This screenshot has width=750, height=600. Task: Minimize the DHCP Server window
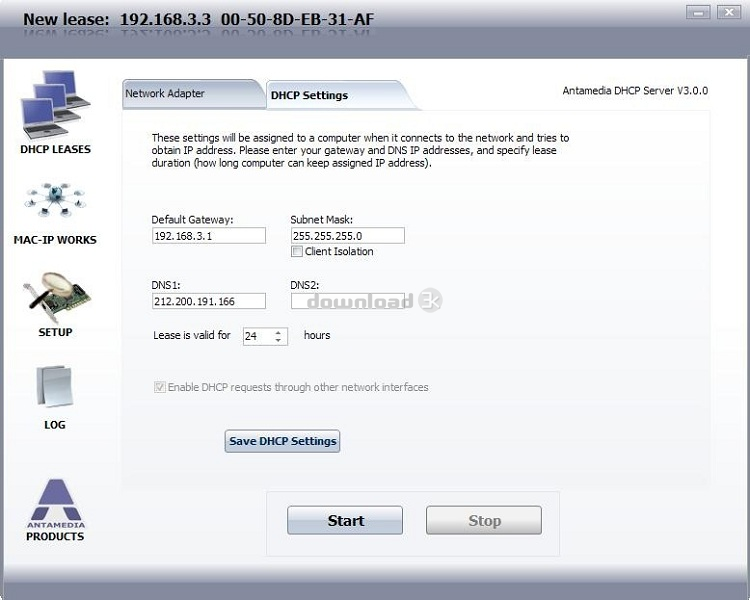point(698,12)
